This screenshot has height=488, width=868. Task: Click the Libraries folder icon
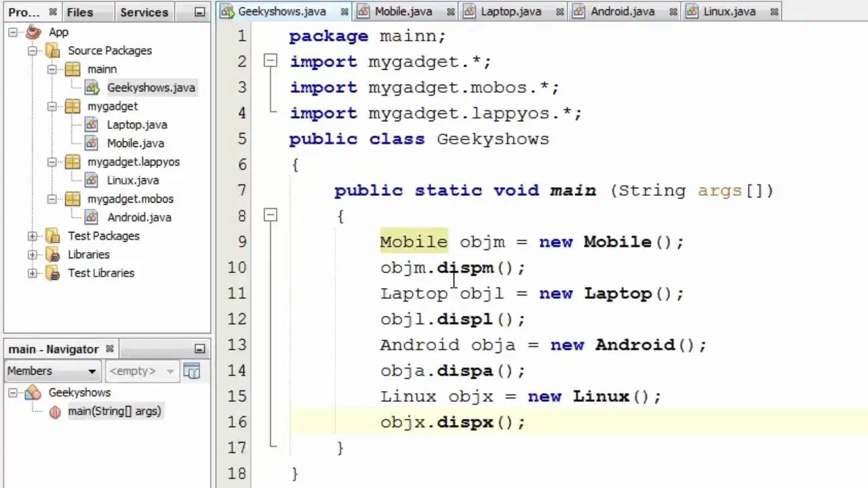coord(53,255)
